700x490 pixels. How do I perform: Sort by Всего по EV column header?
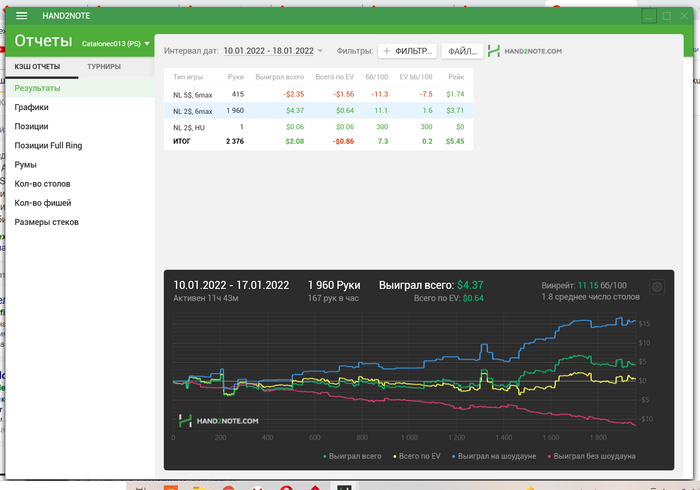(x=334, y=77)
